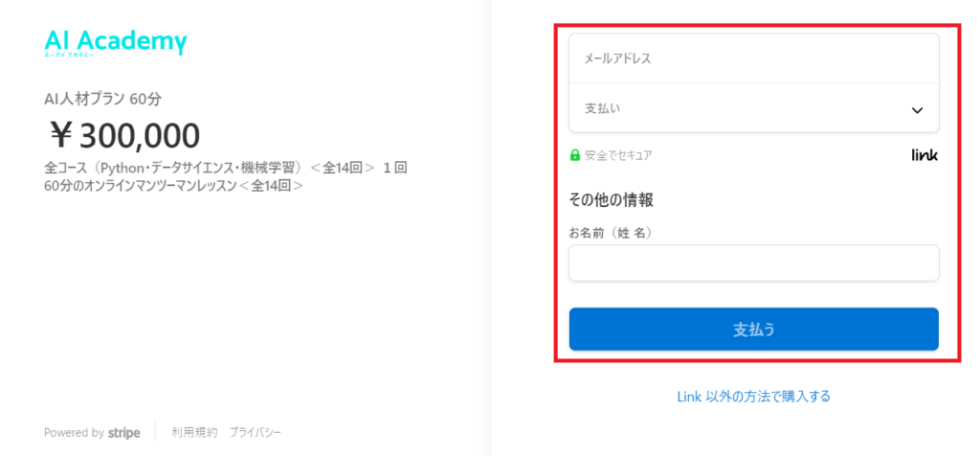Click the AI Academy logo
Image resolution: width=980 pixels, height=456 pixels.
[116, 43]
